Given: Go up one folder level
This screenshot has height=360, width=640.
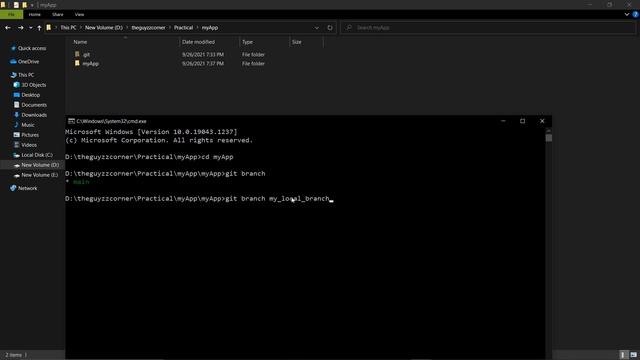Looking at the screenshot, I should click(x=39, y=28).
